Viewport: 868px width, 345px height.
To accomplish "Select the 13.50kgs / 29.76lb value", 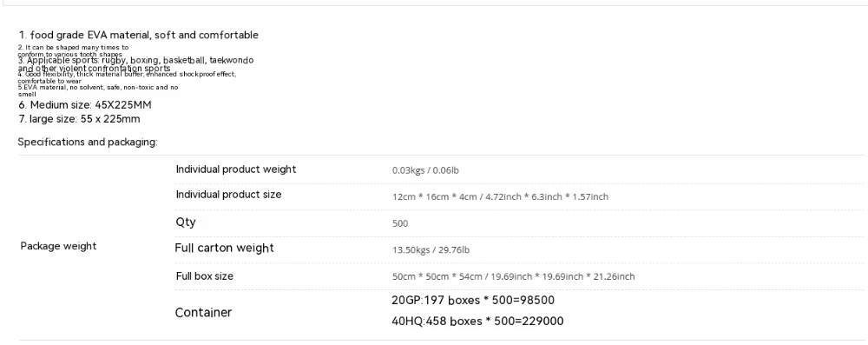I will click(x=431, y=249).
